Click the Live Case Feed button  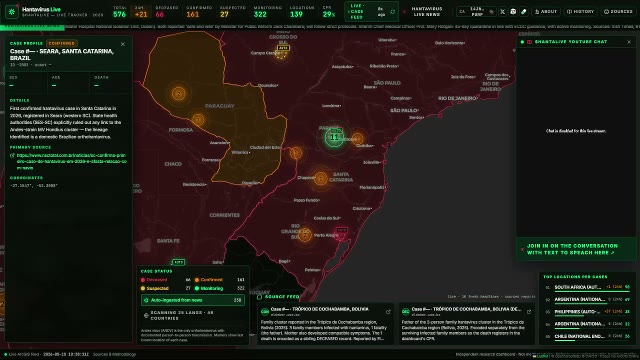(x=371, y=12)
